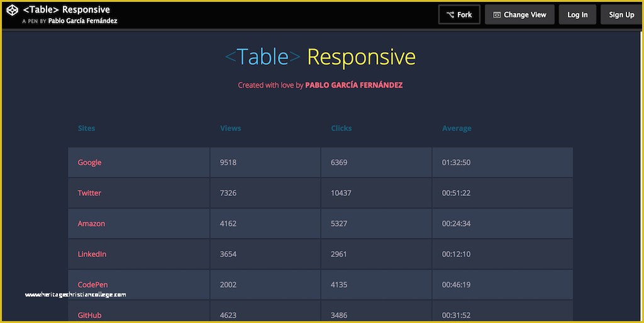Select GitHub views value 4623
This screenshot has height=323, width=644.
tap(228, 315)
